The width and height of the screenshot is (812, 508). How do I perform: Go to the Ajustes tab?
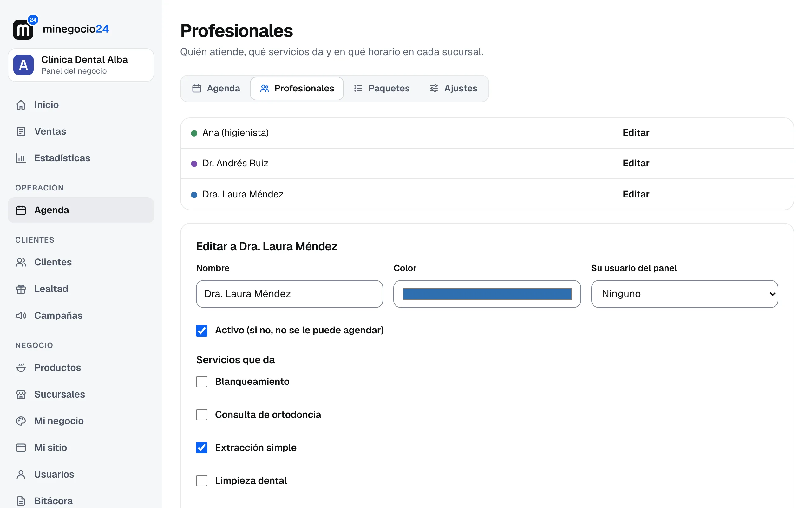click(x=453, y=88)
